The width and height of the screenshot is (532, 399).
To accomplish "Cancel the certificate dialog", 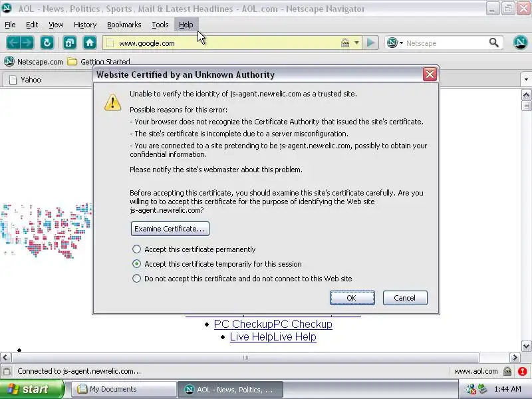I will pos(405,298).
